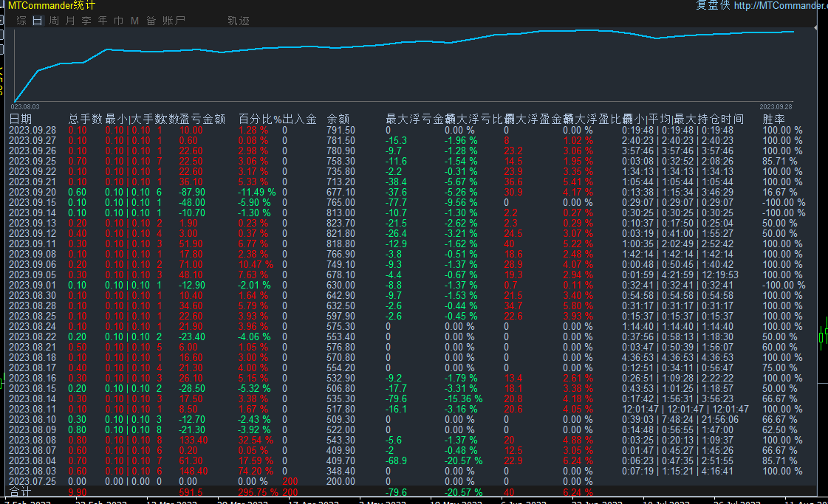This screenshot has width=828, height=504.
Task: Click the 74.20 % percentage cell
Action: [x=256, y=472]
